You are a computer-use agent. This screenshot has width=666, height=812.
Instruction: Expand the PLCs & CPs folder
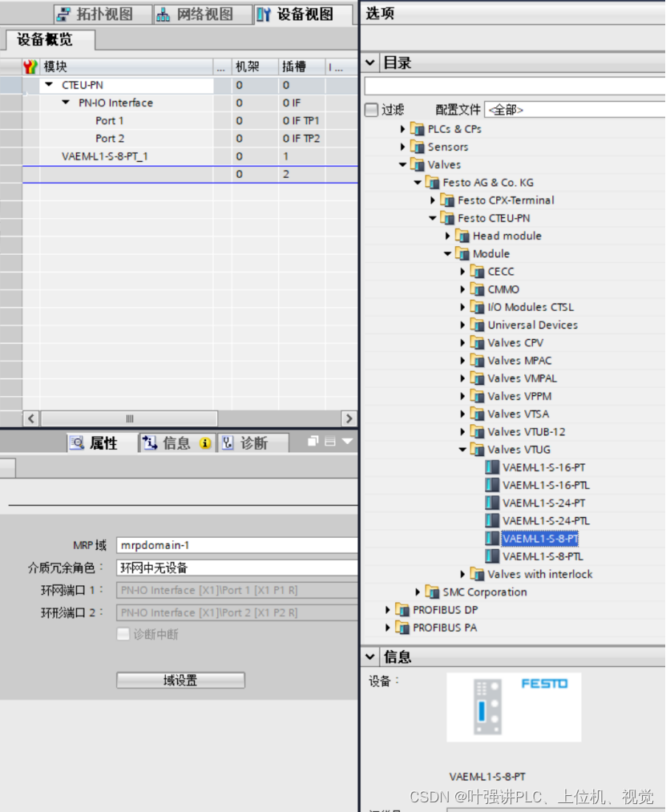402,129
